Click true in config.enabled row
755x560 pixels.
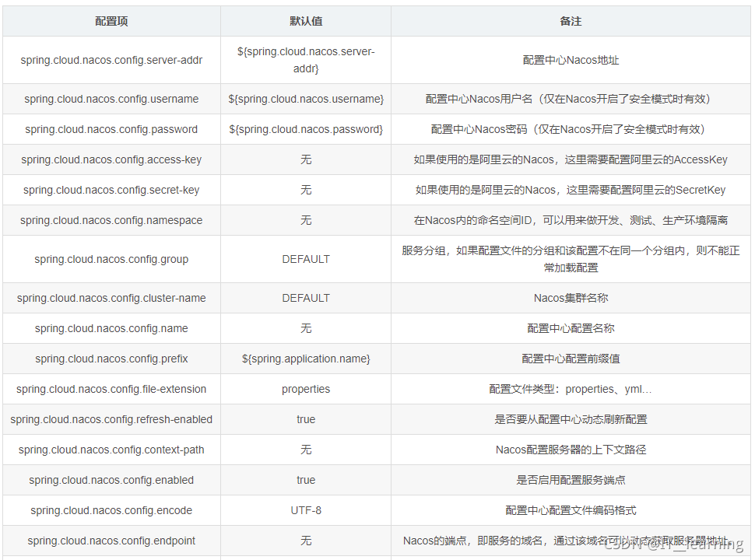tap(306, 480)
